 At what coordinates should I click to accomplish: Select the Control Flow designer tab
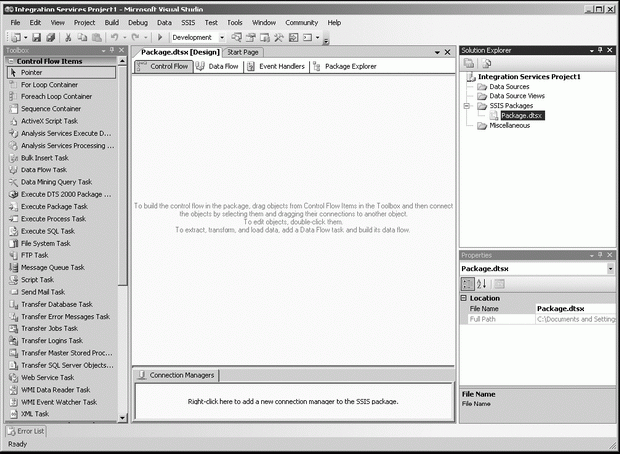[163, 66]
